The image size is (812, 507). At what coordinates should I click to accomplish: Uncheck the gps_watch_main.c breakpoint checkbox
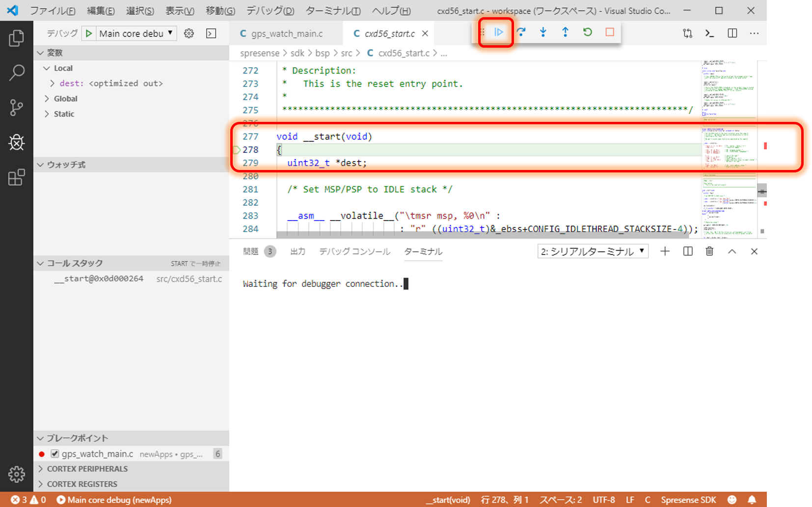(55, 454)
